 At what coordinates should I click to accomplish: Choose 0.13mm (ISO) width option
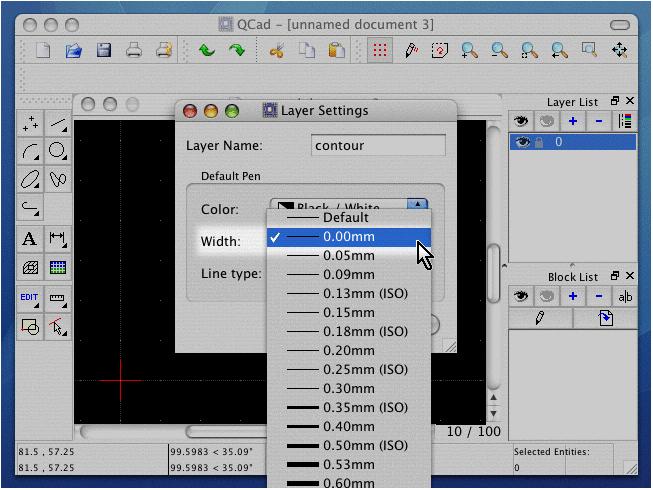349,294
